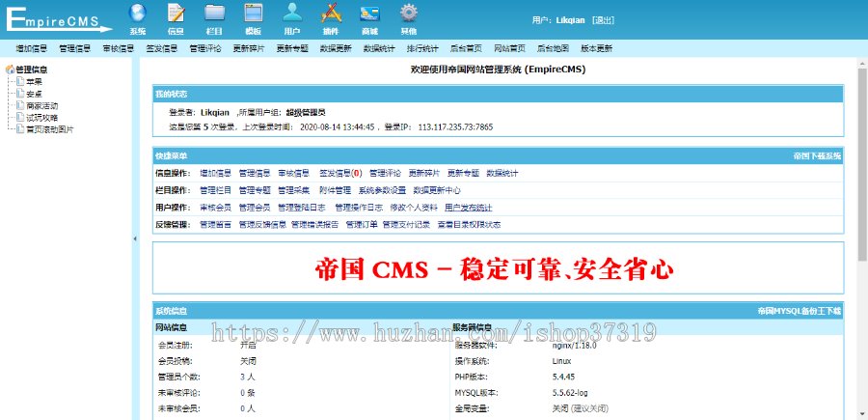Click 增加信息 in the 信息操作 quick menu row
868x420 pixels.
[215, 174]
